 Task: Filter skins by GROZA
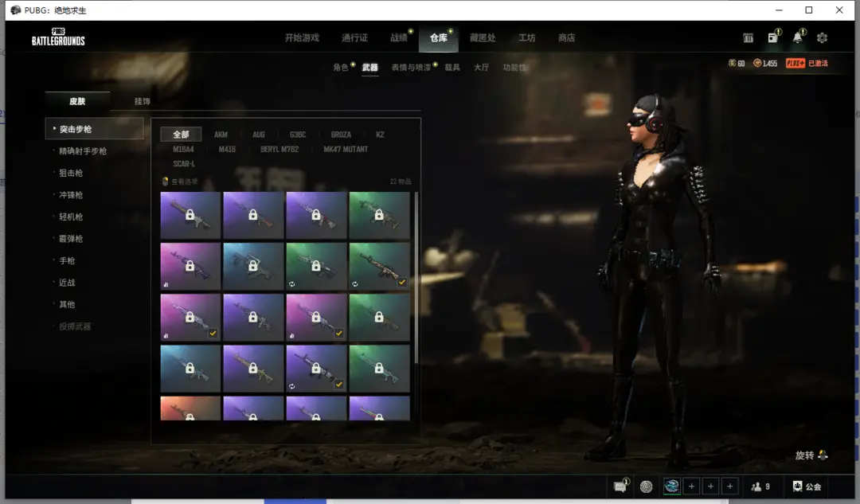pos(341,135)
